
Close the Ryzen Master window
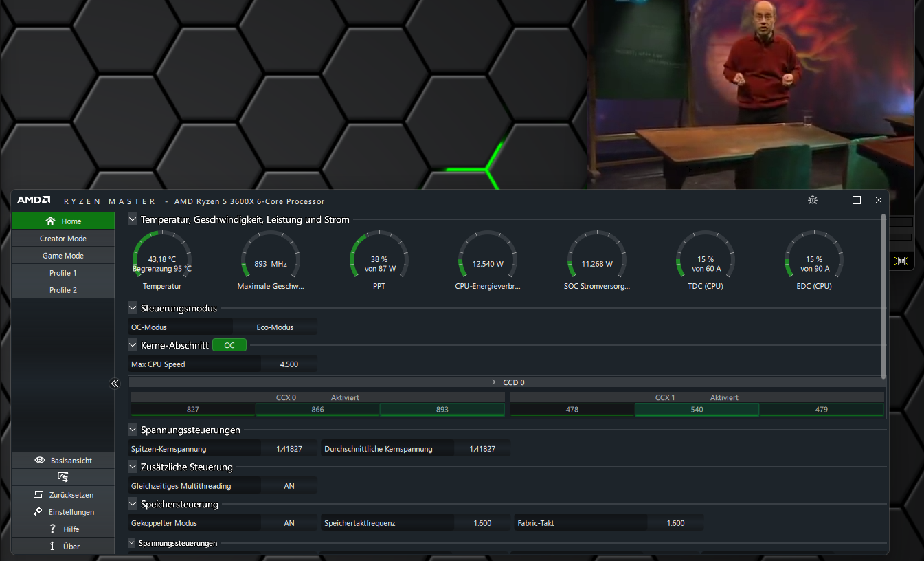tap(879, 200)
